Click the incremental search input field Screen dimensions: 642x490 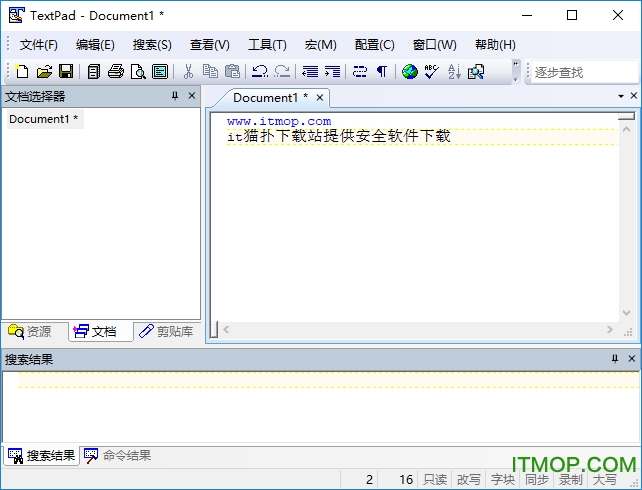point(585,72)
